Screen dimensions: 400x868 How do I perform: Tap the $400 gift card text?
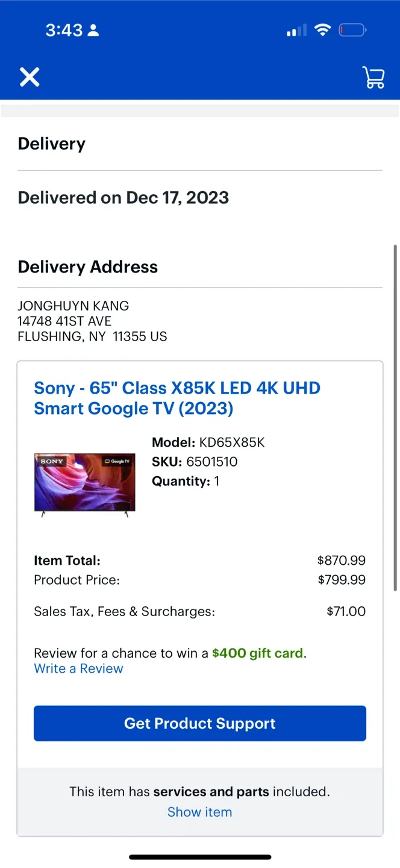point(257,653)
